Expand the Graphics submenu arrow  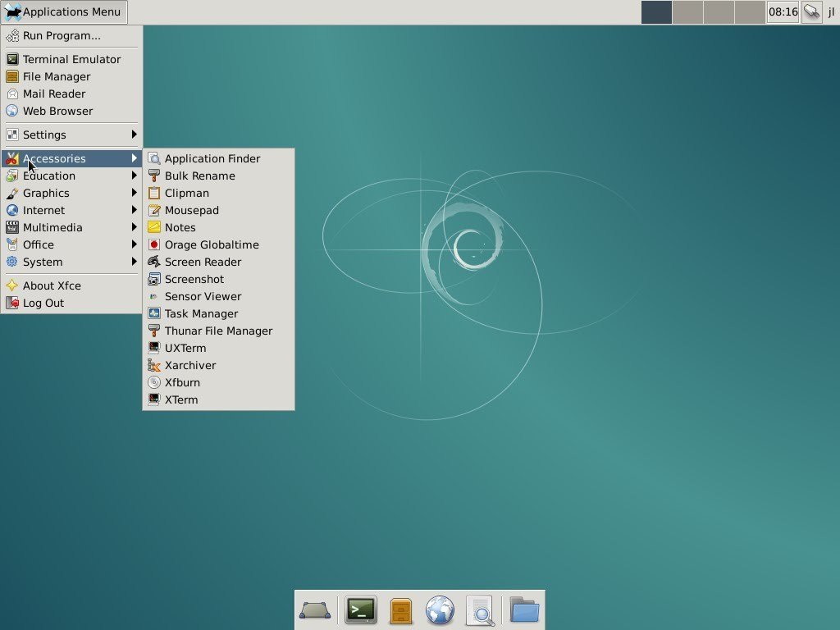click(x=134, y=192)
